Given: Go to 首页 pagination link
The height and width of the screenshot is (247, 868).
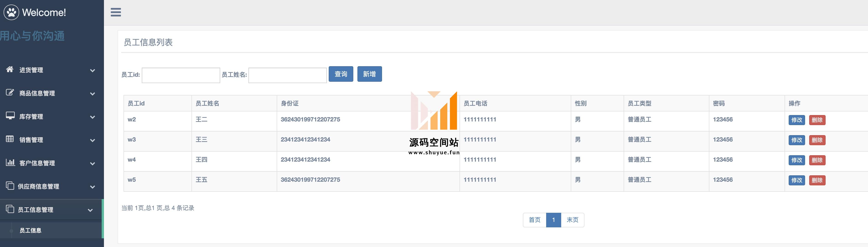Looking at the screenshot, I should [535, 220].
